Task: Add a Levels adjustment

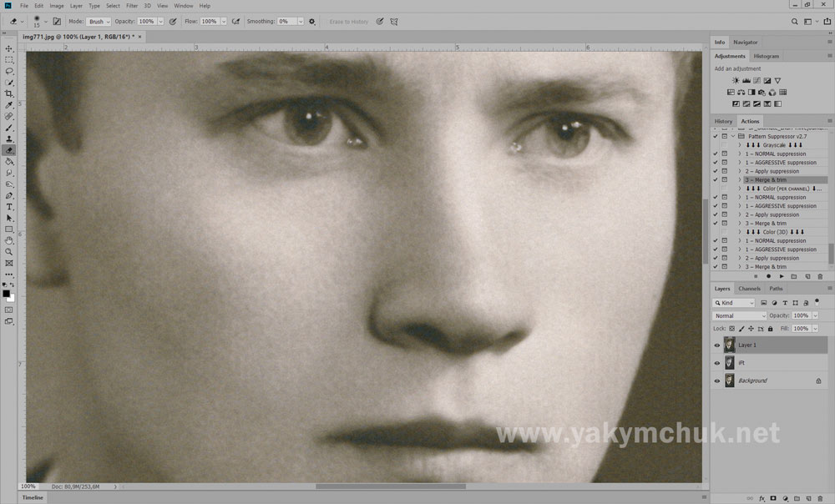Action: tap(746, 80)
